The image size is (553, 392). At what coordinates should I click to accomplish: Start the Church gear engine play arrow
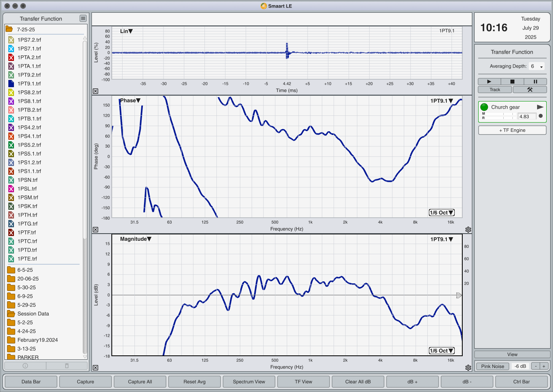pos(540,107)
